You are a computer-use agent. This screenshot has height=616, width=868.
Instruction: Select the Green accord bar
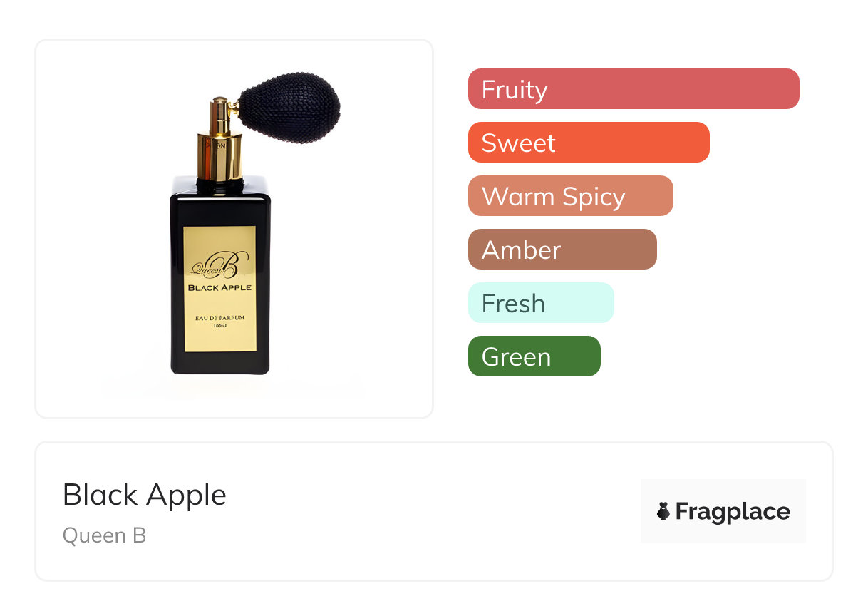pos(534,356)
